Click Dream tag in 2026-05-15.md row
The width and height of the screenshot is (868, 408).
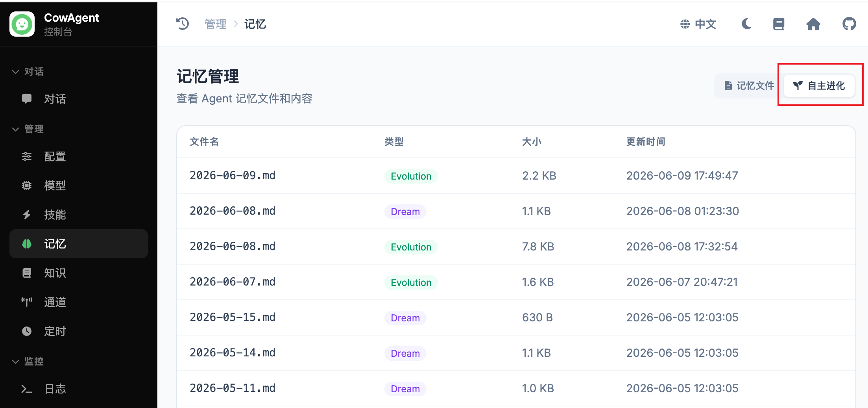405,318
